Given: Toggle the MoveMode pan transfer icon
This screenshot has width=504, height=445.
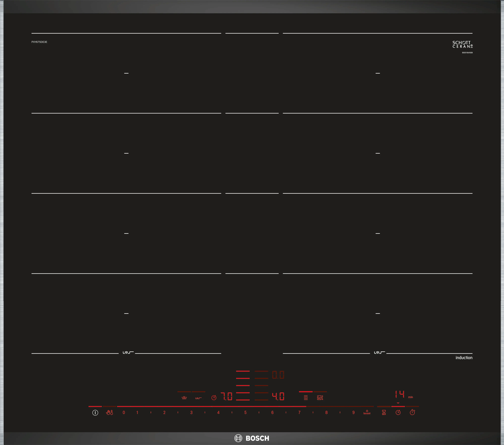Looking at the screenshot, I should click(320, 398).
